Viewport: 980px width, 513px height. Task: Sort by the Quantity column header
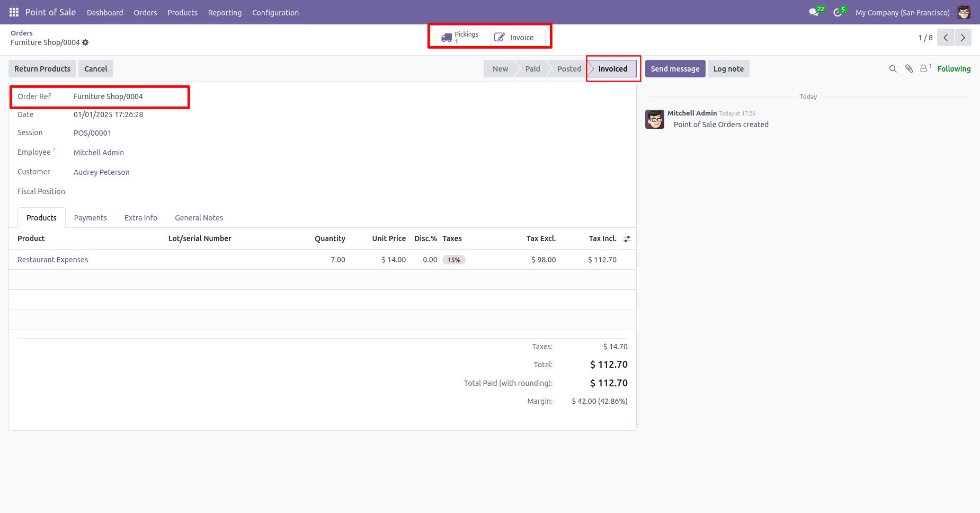coord(329,238)
